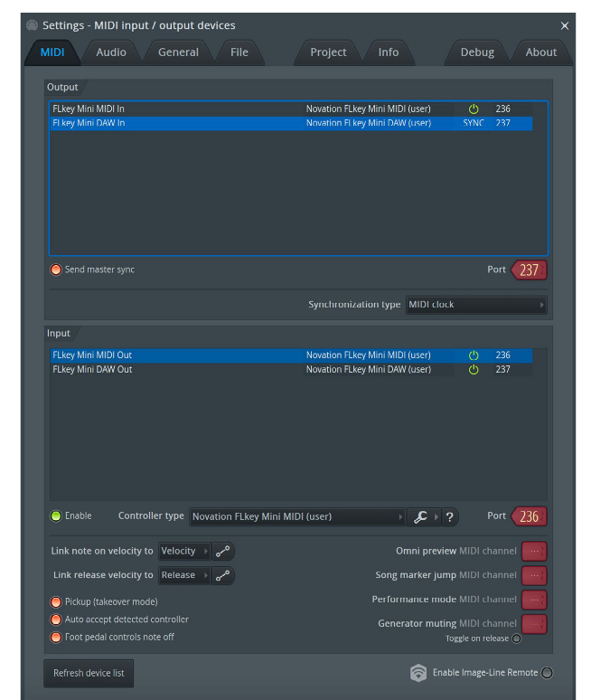Toggle power icon for FLkey Mini MIDI Out
Viewport: 610px width, 700px height.
point(474,355)
